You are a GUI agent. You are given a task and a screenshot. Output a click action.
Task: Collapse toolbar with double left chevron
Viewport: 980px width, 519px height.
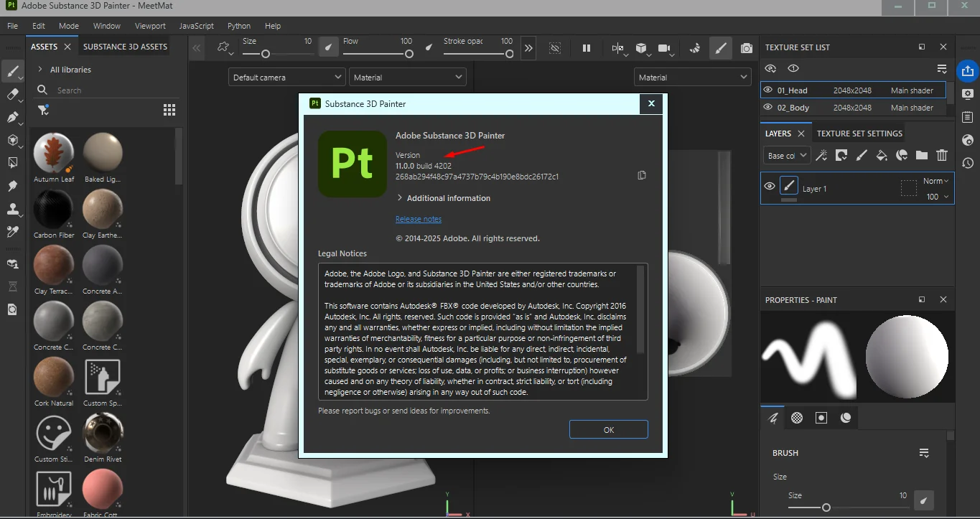click(x=197, y=48)
